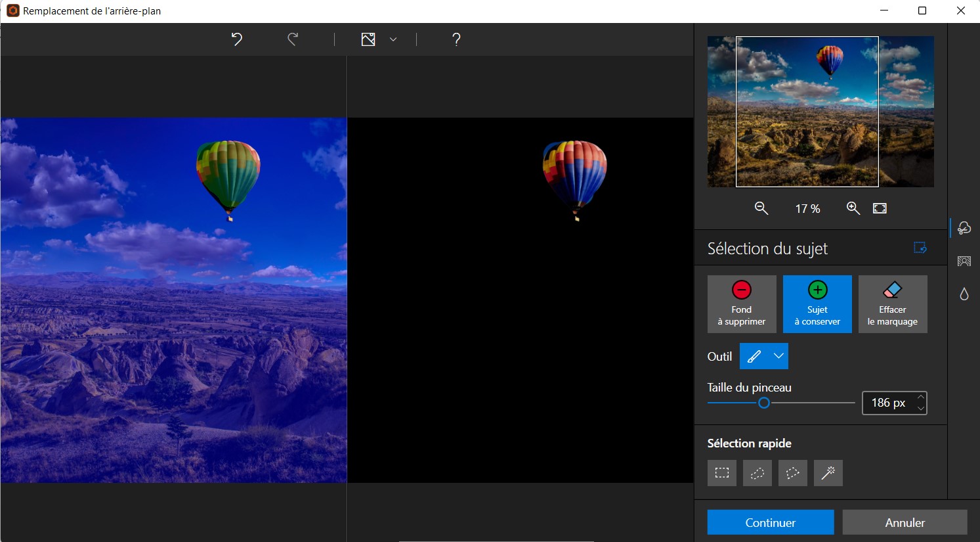The height and width of the screenshot is (542, 980).
Task: Choose the rectangle quick selection tool
Action: (x=722, y=473)
